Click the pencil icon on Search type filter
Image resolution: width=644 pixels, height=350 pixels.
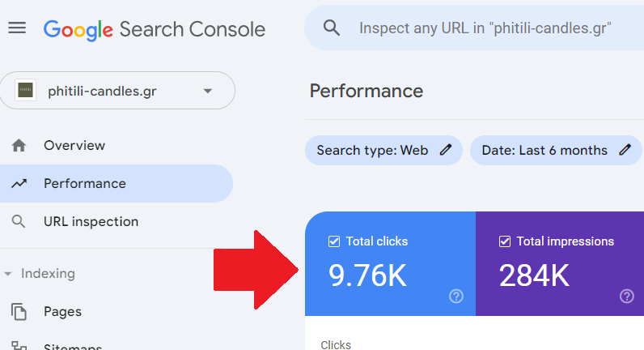pyautogui.click(x=445, y=150)
